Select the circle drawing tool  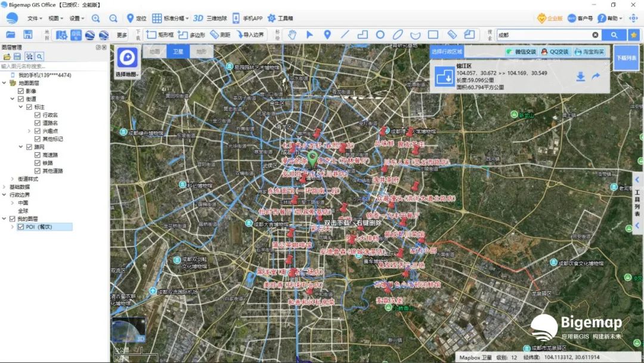coord(380,35)
